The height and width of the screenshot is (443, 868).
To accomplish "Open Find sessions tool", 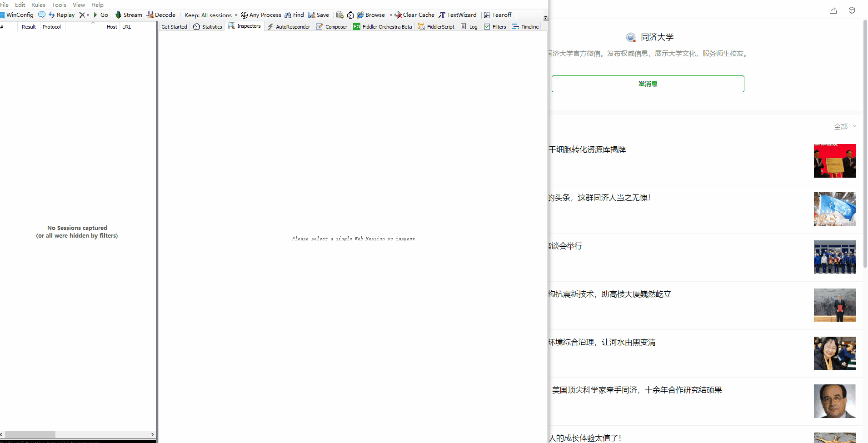I will [294, 15].
